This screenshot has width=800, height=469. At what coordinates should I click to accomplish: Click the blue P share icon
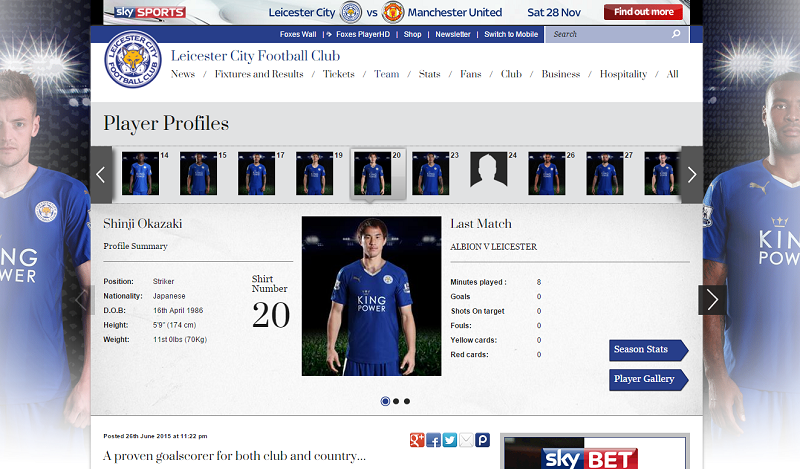point(482,440)
